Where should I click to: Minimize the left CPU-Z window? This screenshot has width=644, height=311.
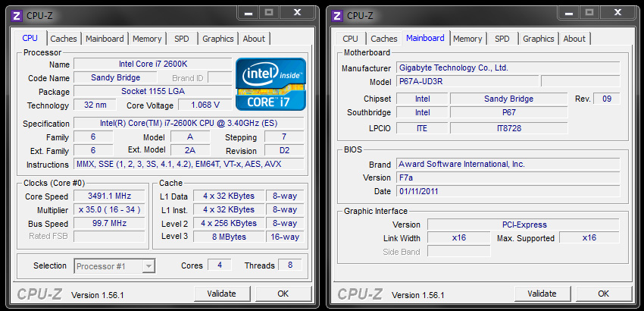point(249,12)
